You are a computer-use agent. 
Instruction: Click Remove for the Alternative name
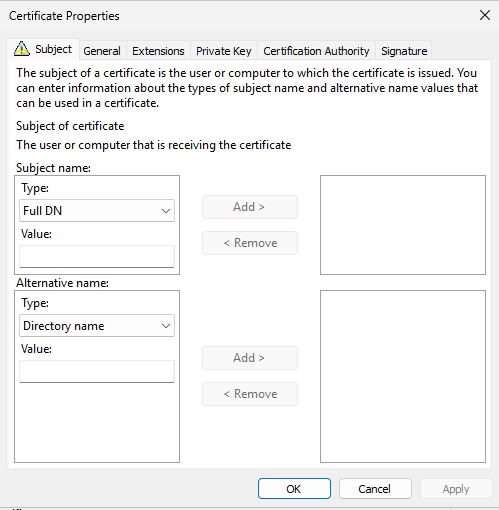[x=250, y=394]
